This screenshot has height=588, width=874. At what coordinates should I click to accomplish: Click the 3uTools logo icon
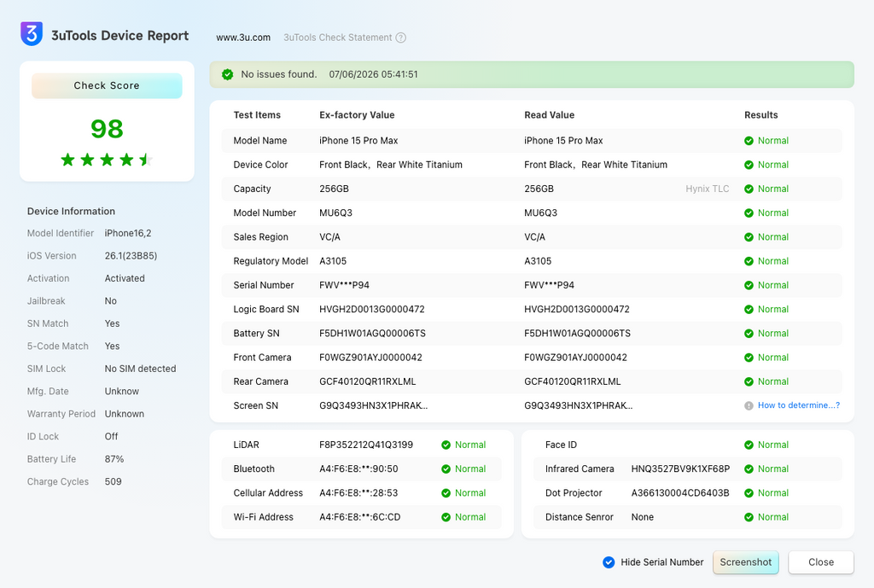pyautogui.click(x=32, y=34)
